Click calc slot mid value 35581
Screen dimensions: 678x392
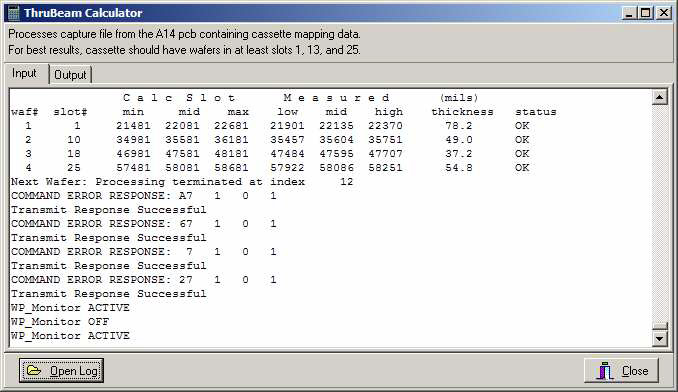(x=182, y=140)
